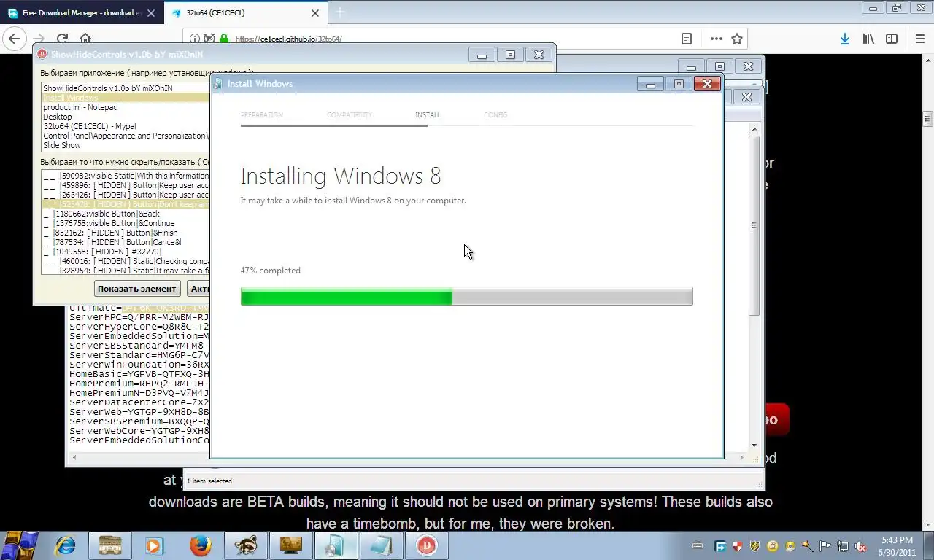Image resolution: width=934 pixels, height=560 pixels.
Task: Select the 590982 visible Static row
Action: pyautogui.click(x=126, y=176)
